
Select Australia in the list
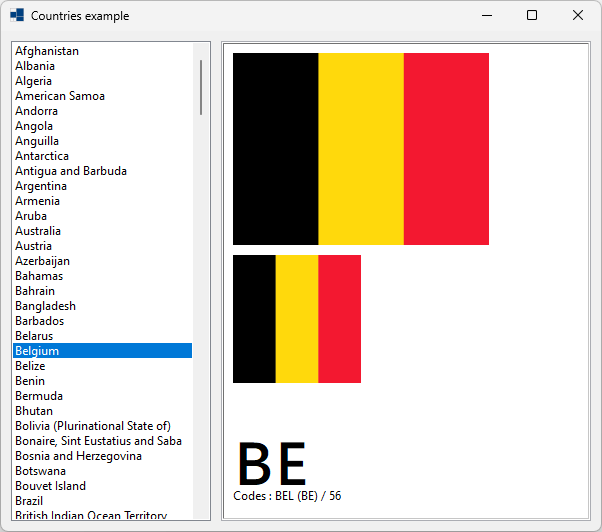[x=38, y=231]
